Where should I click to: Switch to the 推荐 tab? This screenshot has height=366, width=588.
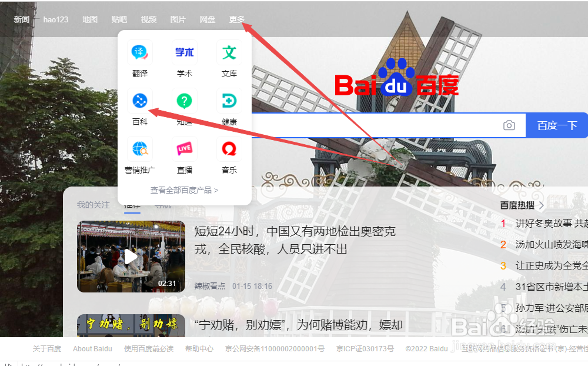tap(132, 206)
